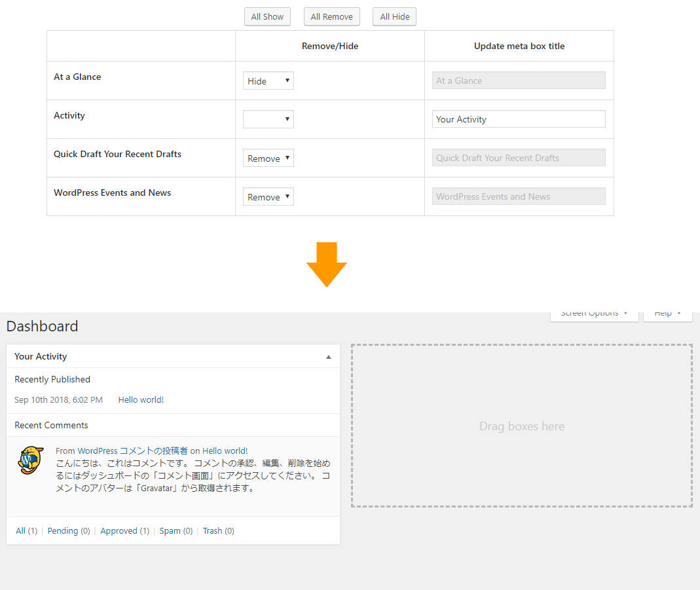
Task: Filter comments by Spam
Action: pos(170,530)
